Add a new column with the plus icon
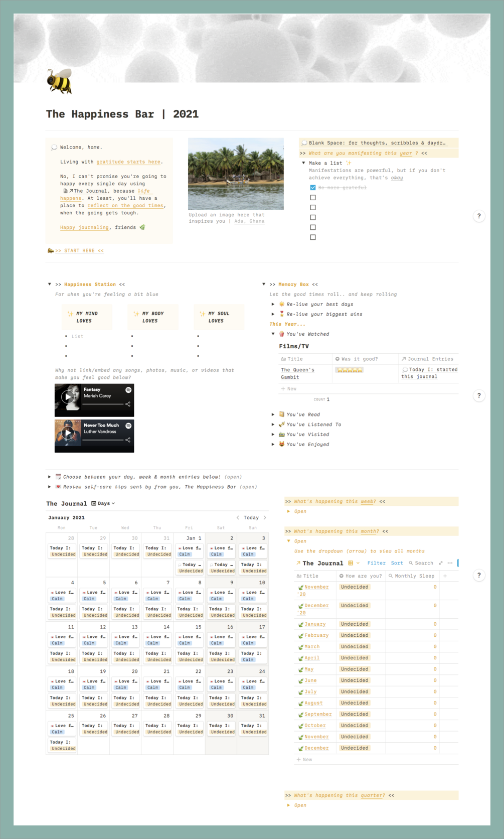The height and width of the screenshot is (839, 504). 445,576
